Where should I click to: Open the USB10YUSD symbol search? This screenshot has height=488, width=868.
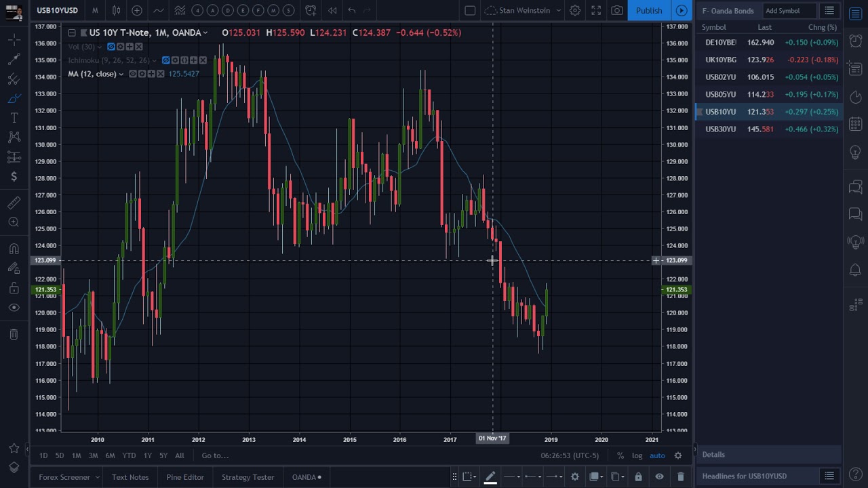click(57, 10)
